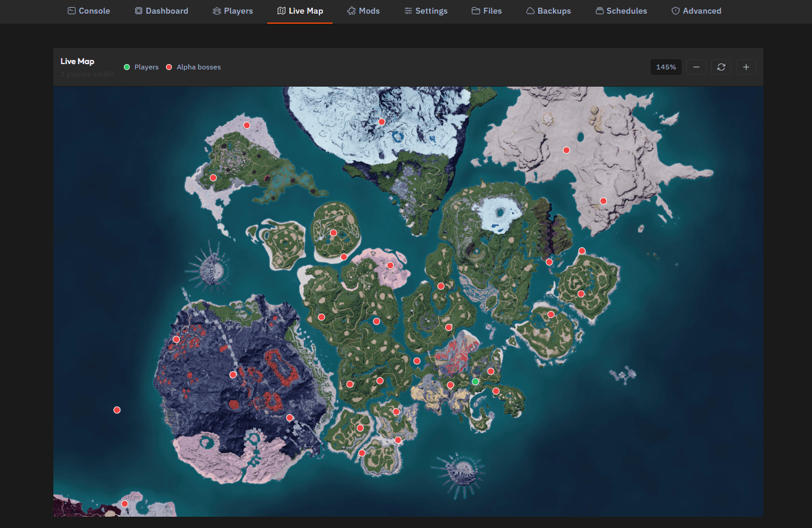This screenshot has height=528, width=812.
Task: Switch to the Files tab
Action: point(487,11)
